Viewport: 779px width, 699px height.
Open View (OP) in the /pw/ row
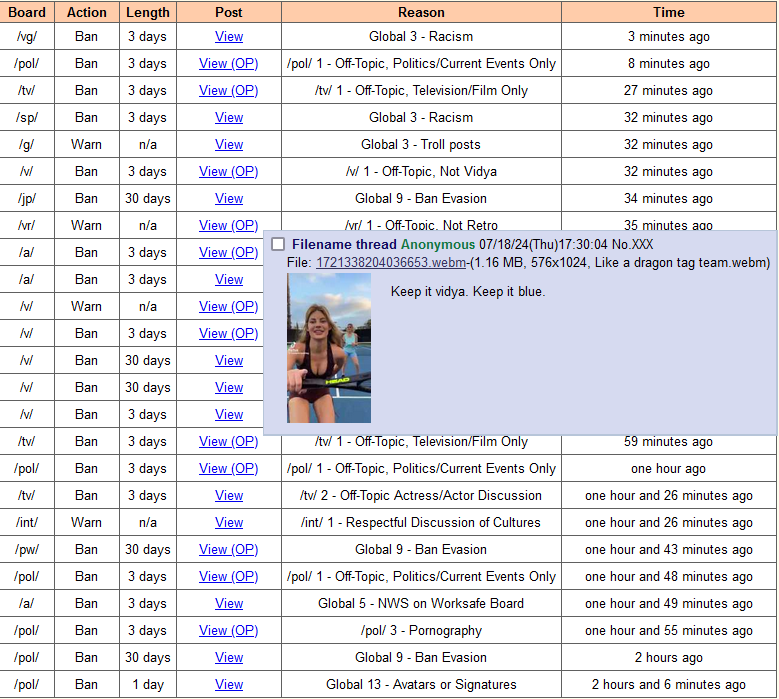[x=229, y=549]
